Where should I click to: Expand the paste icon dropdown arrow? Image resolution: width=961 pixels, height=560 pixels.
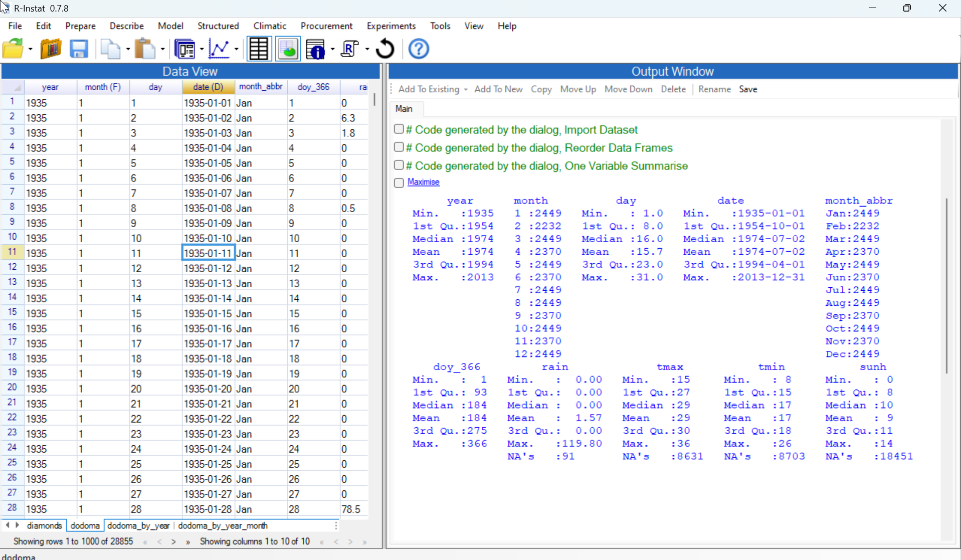point(162,49)
